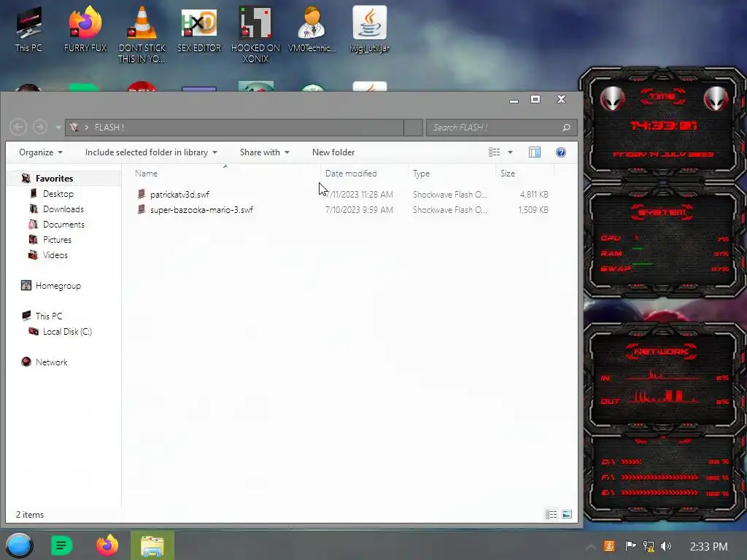This screenshot has height=560, width=747.
Task: Show hidden tray icons arrow
Action: pos(591,546)
